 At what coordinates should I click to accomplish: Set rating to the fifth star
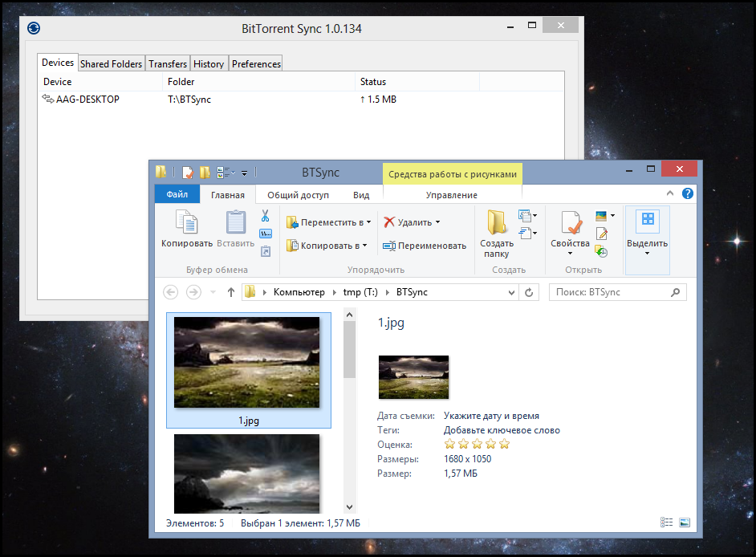(504, 444)
